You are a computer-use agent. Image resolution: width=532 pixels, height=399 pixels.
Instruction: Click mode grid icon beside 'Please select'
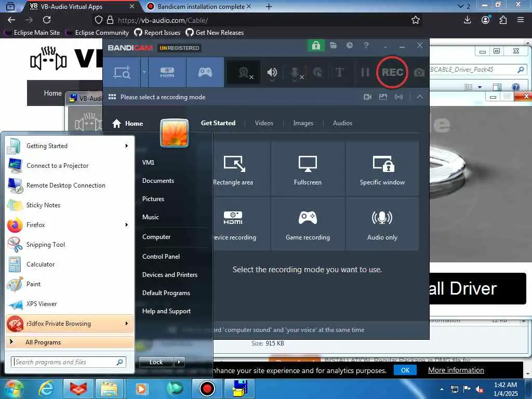tap(112, 97)
